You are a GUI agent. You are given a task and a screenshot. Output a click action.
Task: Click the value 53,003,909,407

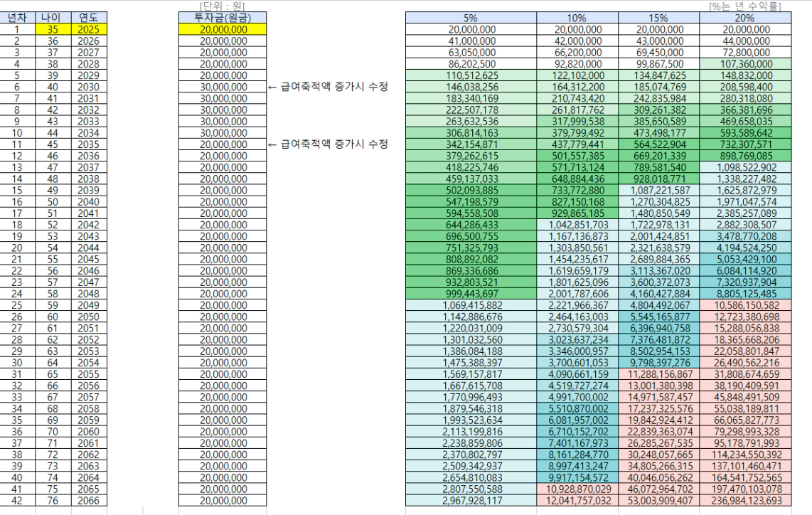(x=658, y=501)
